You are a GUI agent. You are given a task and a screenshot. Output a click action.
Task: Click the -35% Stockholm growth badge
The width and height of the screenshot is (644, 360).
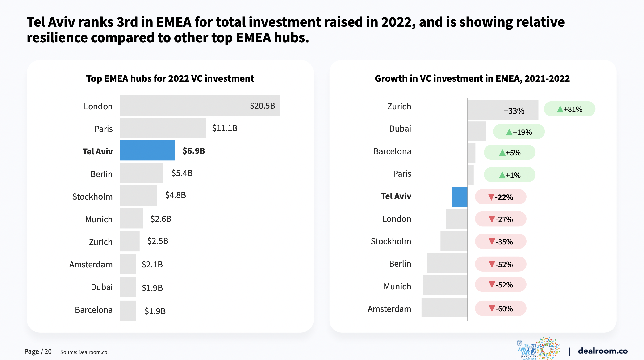point(501,242)
